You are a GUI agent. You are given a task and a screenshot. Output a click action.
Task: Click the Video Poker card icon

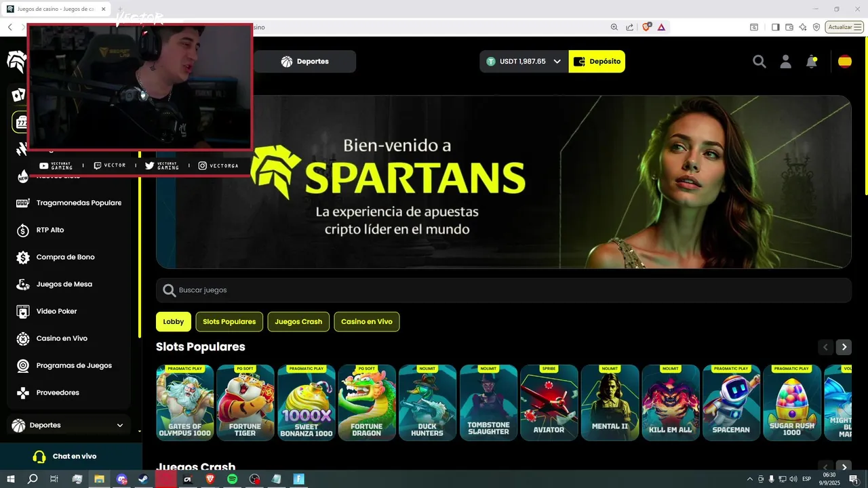[x=23, y=312]
